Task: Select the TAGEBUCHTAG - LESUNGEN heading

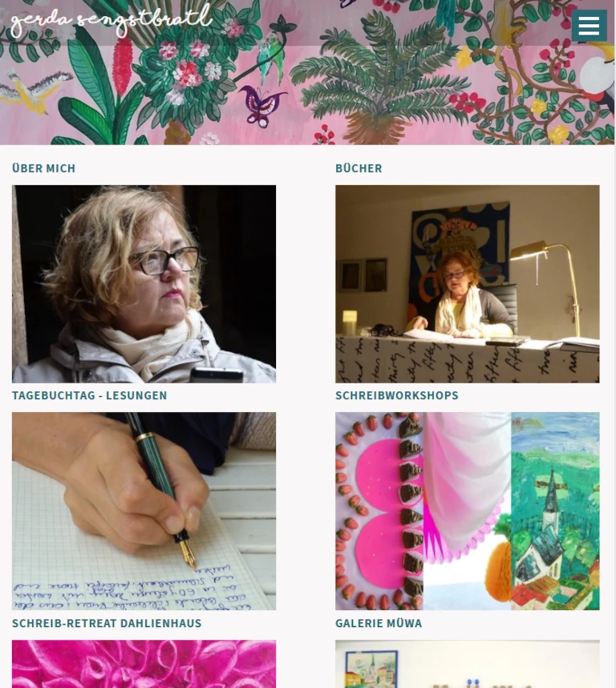Action: (90, 395)
